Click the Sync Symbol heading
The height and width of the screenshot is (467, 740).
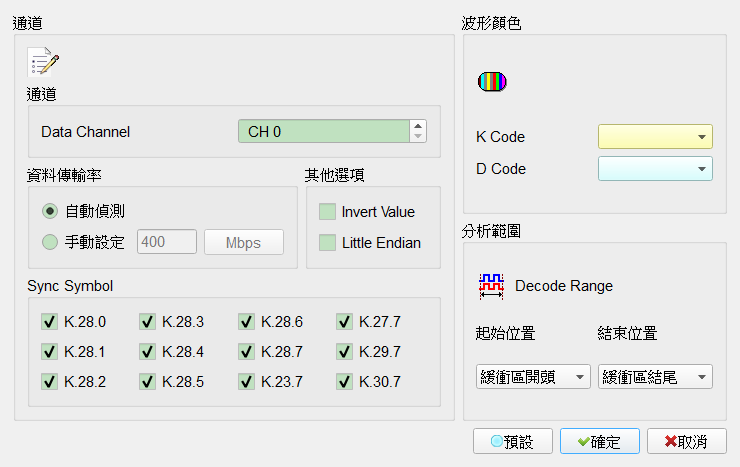[70, 286]
